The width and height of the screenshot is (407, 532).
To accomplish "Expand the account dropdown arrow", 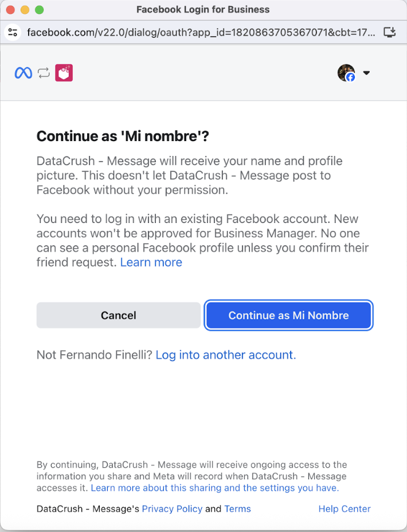I will click(x=367, y=73).
